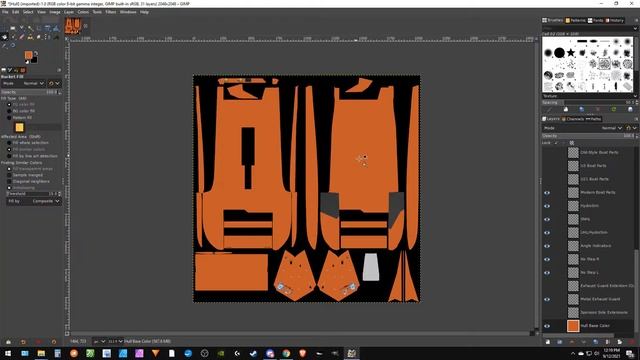Hide the Hull Base Color layer
Screen dimensions: 640x360
[x=547, y=326]
